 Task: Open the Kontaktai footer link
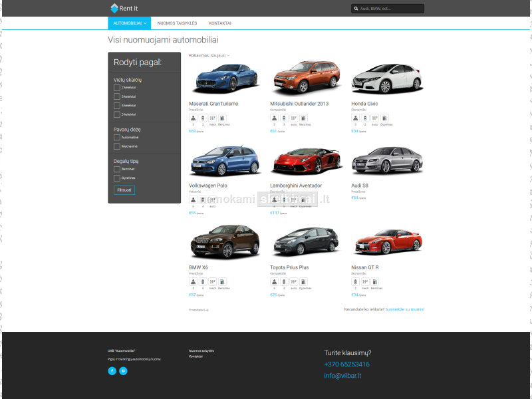[196, 356]
